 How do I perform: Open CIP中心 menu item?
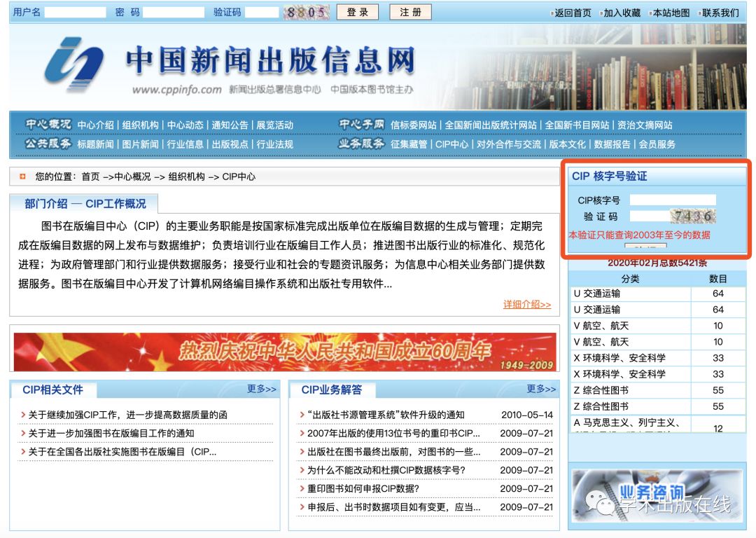click(451, 144)
